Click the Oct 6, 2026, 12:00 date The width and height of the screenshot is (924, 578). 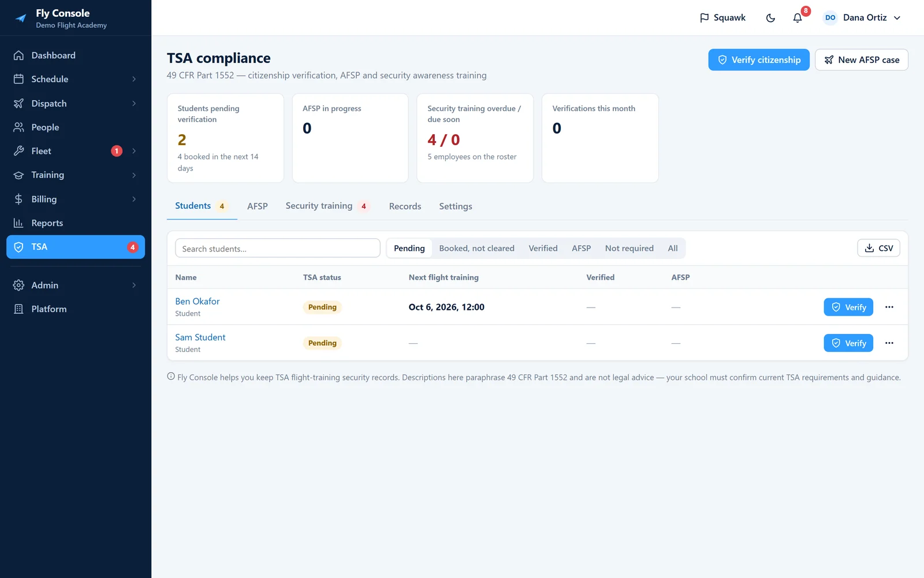point(446,307)
